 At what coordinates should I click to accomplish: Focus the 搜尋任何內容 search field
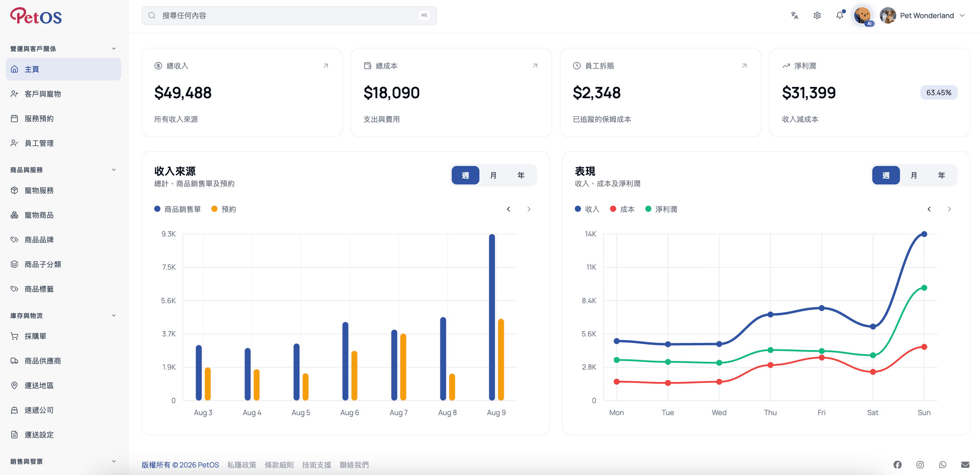289,16
